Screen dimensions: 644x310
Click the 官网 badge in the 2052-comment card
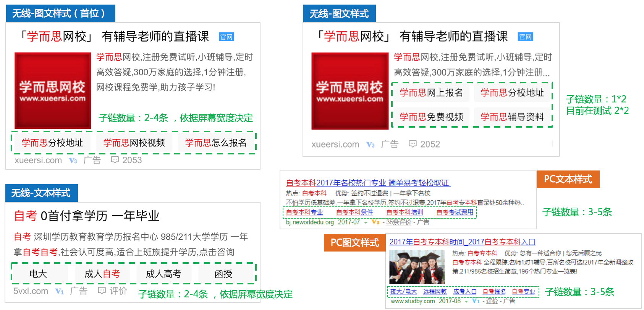(x=525, y=37)
